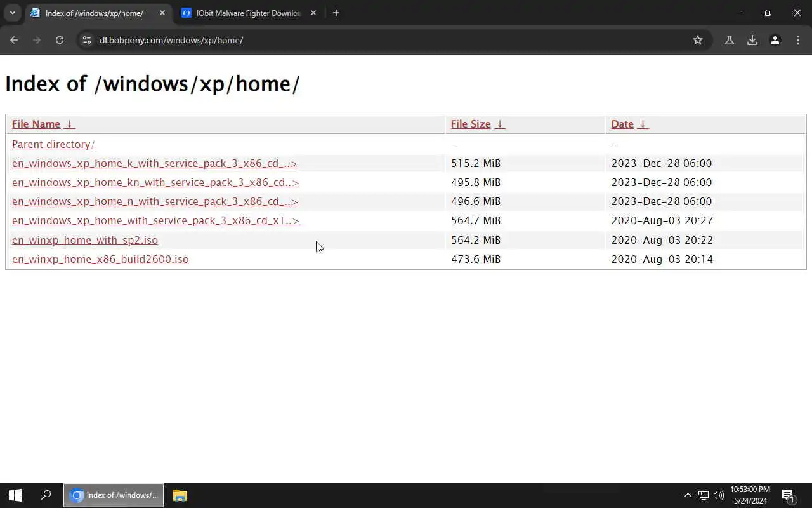Close the Index of /windows/xp/home/ tab

162,13
